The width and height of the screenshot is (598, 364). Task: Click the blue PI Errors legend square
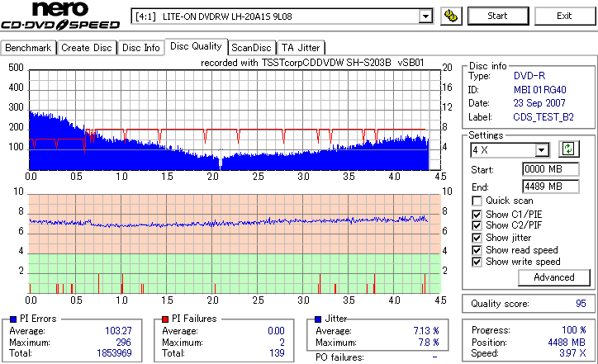point(13,319)
